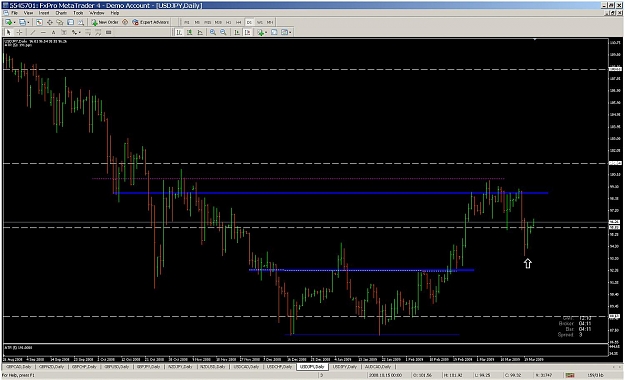Switch to the USDCHF,Daily chart tab
The image size is (625, 380).
279,366
